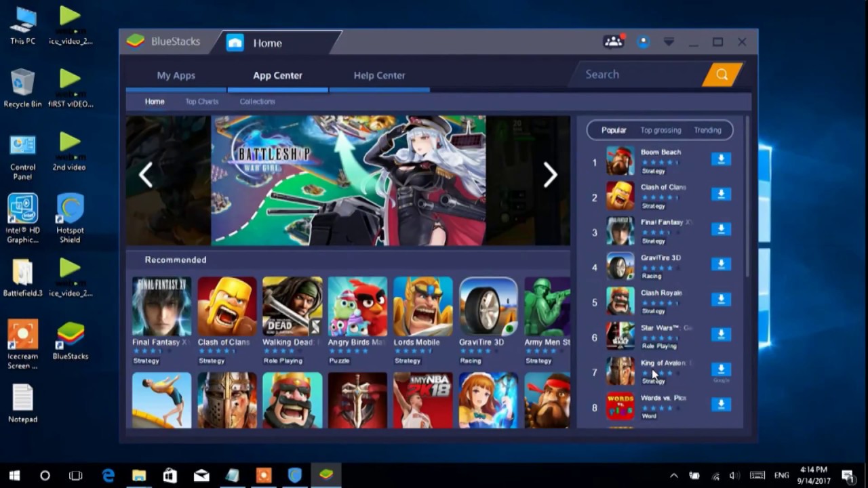Open Control Panel desktop icon

pos(22,157)
